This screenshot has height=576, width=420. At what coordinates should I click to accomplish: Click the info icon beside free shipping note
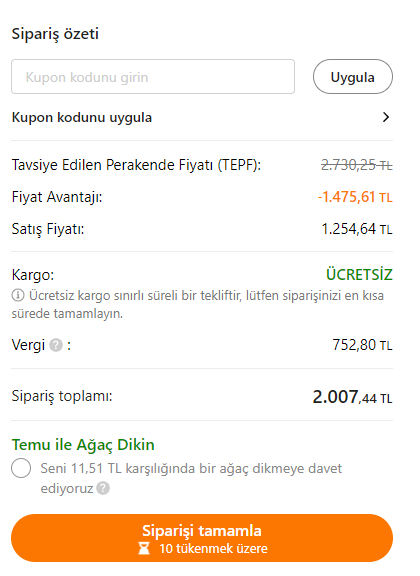[x=18, y=295]
